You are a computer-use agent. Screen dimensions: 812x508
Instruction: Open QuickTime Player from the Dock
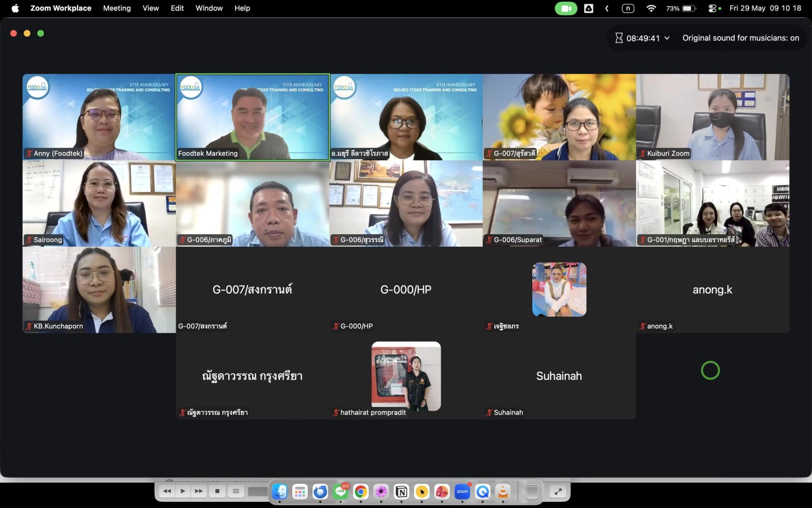[483, 491]
